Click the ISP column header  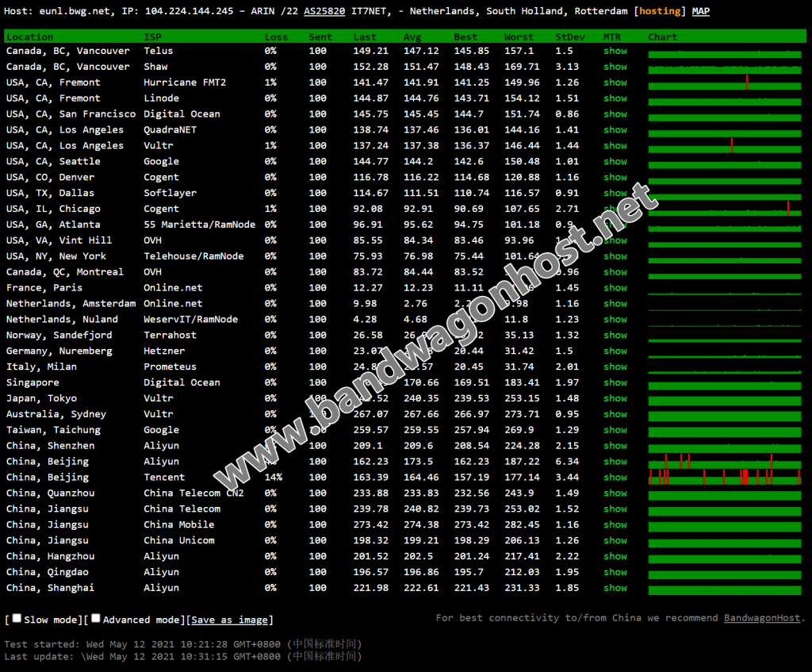(x=153, y=36)
